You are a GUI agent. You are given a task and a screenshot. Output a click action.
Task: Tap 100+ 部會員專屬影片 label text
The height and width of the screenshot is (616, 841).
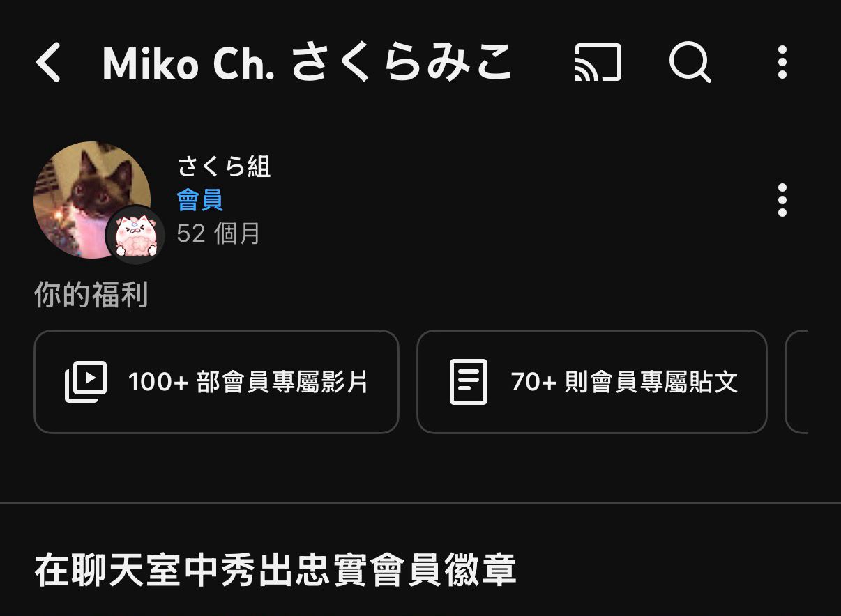[x=248, y=382]
